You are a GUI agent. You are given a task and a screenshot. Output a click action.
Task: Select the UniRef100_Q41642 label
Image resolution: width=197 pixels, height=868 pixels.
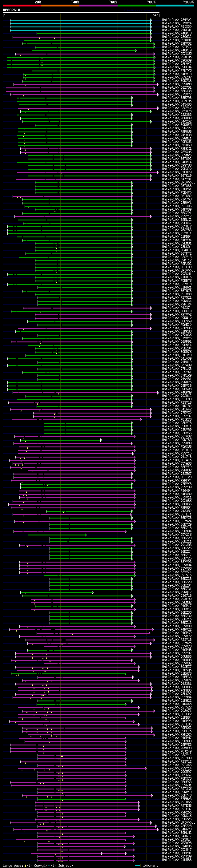click(177, 410)
